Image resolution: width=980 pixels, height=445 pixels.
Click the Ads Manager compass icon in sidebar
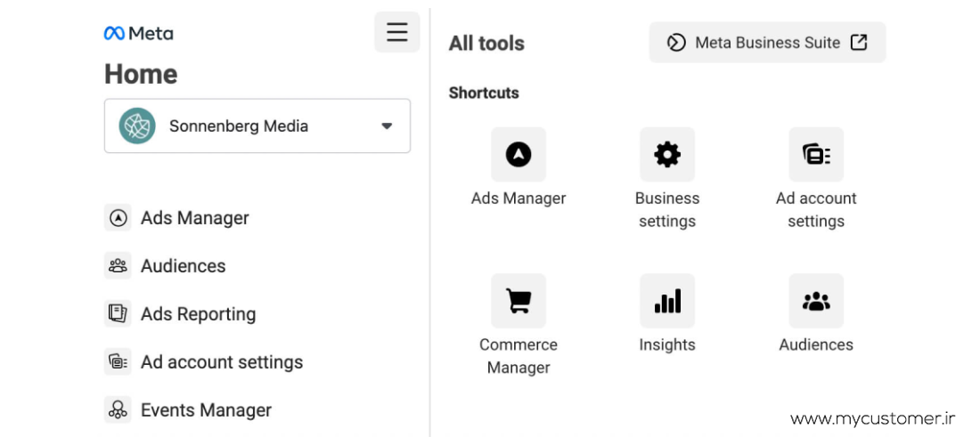tap(118, 218)
